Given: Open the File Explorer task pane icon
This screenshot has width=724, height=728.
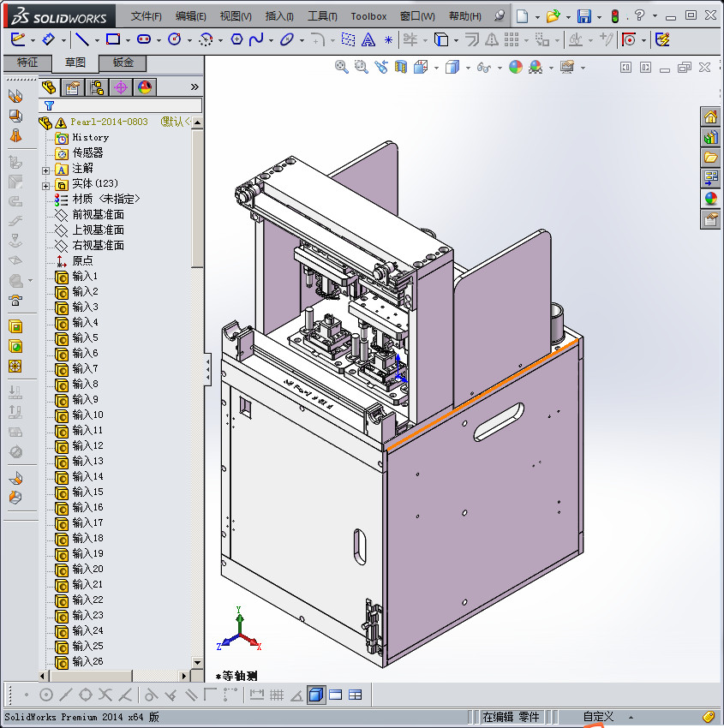Looking at the screenshot, I should [710, 158].
